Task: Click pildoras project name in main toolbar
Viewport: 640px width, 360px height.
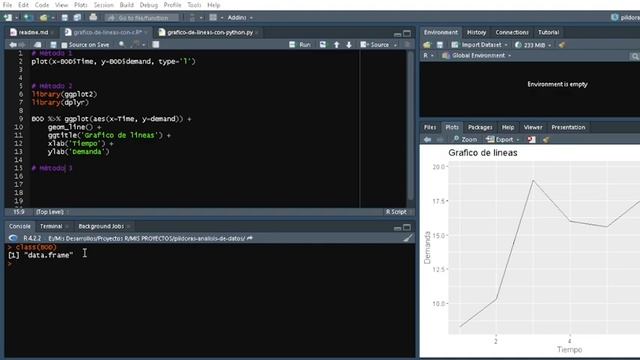Action: pos(626,18)
